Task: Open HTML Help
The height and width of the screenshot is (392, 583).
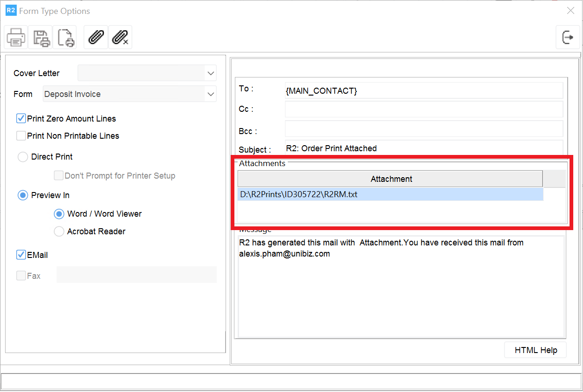Action: [x=535, y=350]
